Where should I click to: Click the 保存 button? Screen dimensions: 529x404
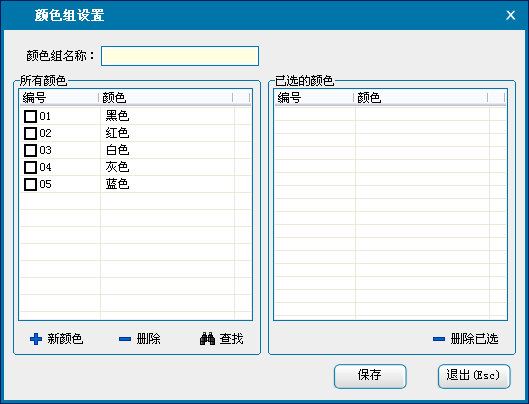[370, 376]
